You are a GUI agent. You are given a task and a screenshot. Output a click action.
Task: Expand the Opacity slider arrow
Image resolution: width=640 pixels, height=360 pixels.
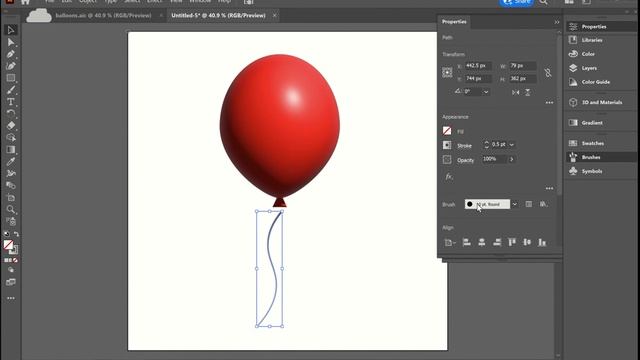coord(511,159)
